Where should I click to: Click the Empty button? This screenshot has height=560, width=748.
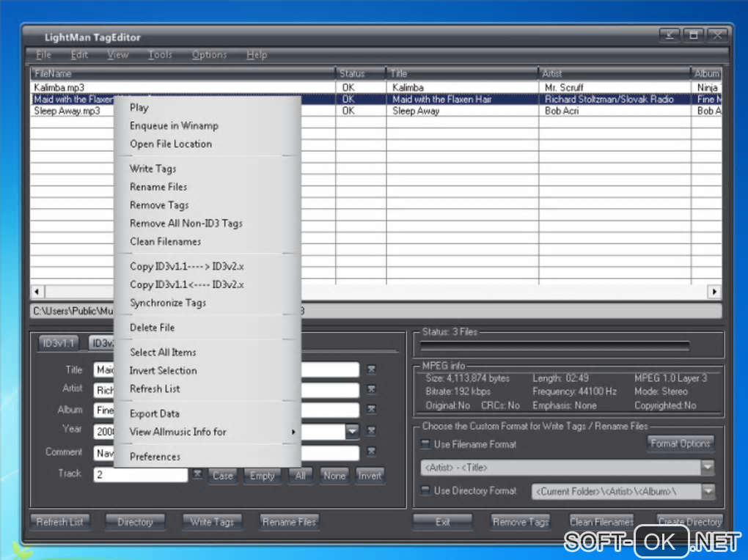point(262,476)
